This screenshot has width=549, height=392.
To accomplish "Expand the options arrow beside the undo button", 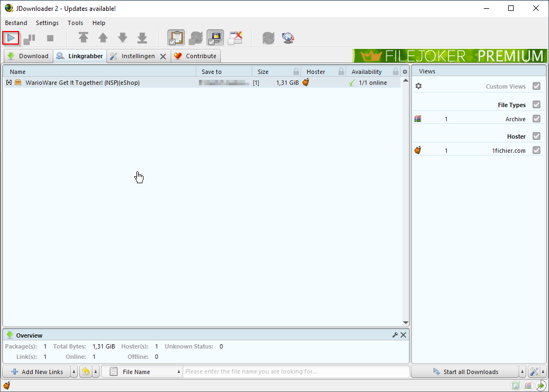I will click(x=96, y=372).
